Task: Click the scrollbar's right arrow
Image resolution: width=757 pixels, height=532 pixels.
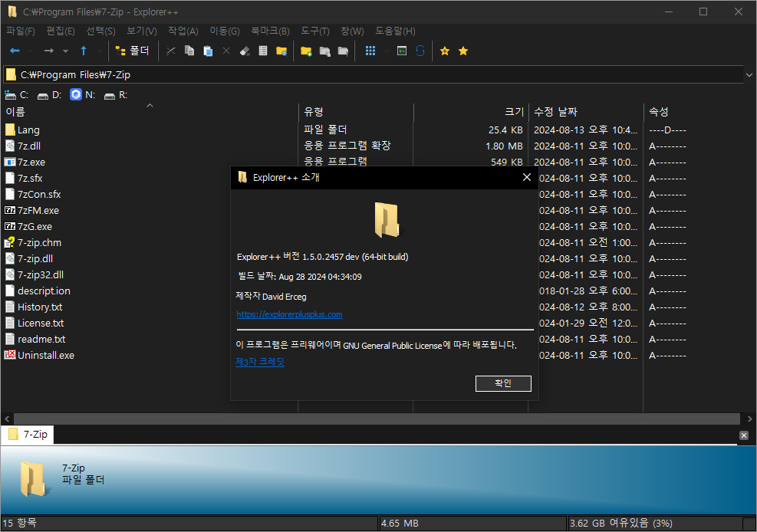Action: point(749,419)
